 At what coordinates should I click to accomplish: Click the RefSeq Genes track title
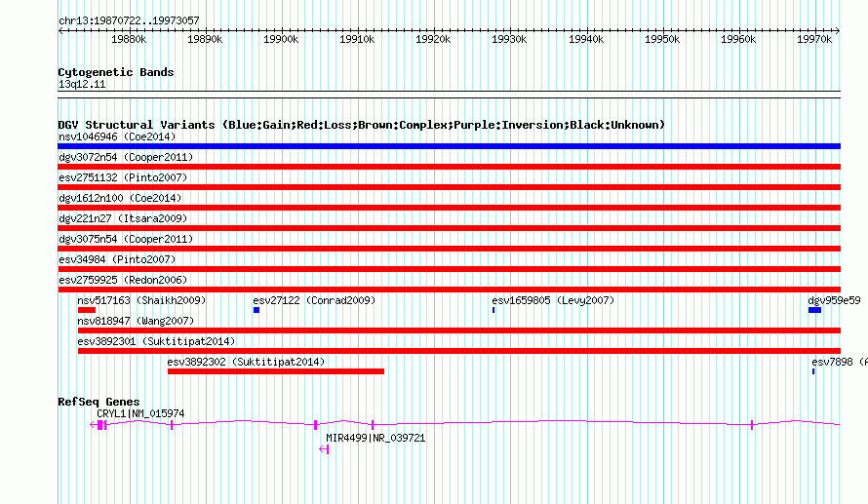coord(99,403)
